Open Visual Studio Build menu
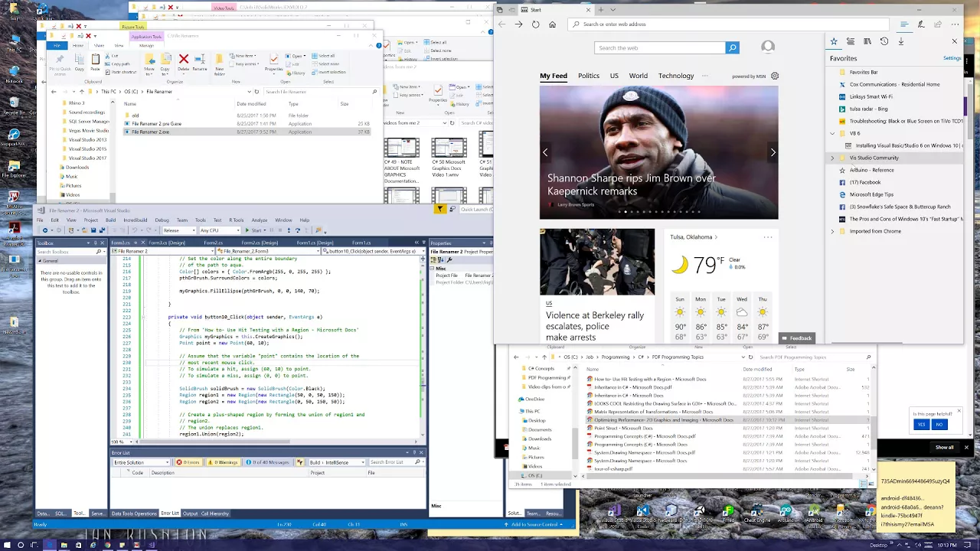This screenshot has height=551, width=980. (x=110, y=220)
